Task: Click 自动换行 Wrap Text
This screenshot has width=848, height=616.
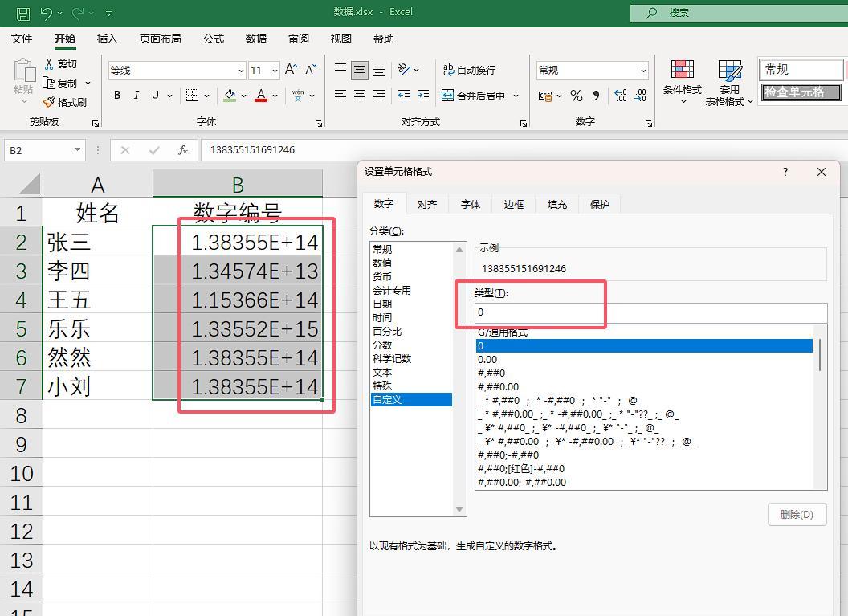Action: (x=469, y=70)
